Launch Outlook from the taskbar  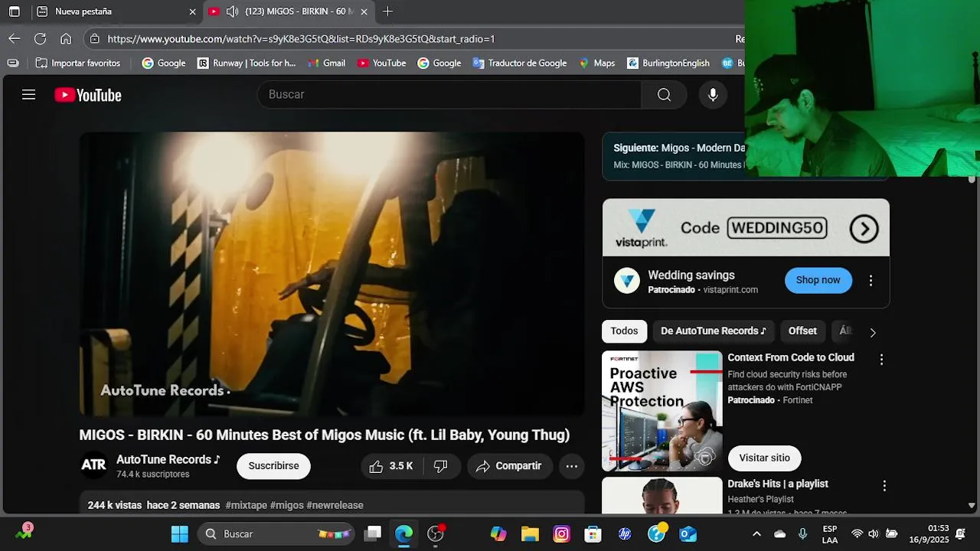[688, 533]
